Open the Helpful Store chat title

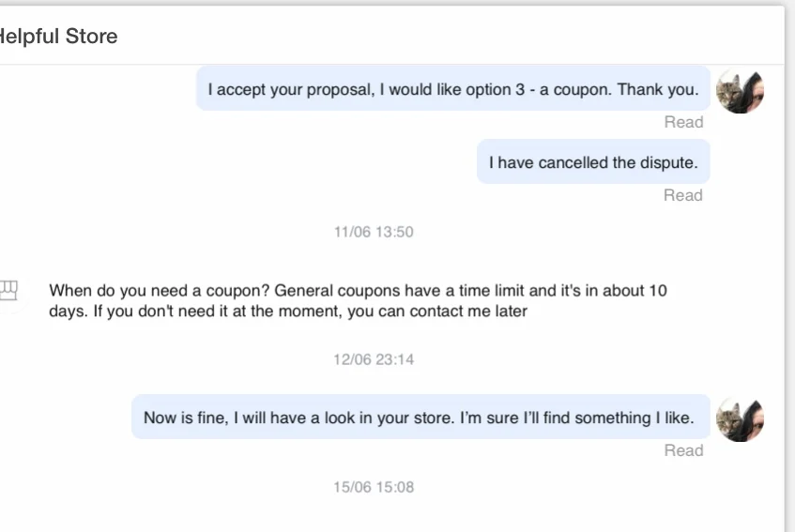tap(58, 37)
